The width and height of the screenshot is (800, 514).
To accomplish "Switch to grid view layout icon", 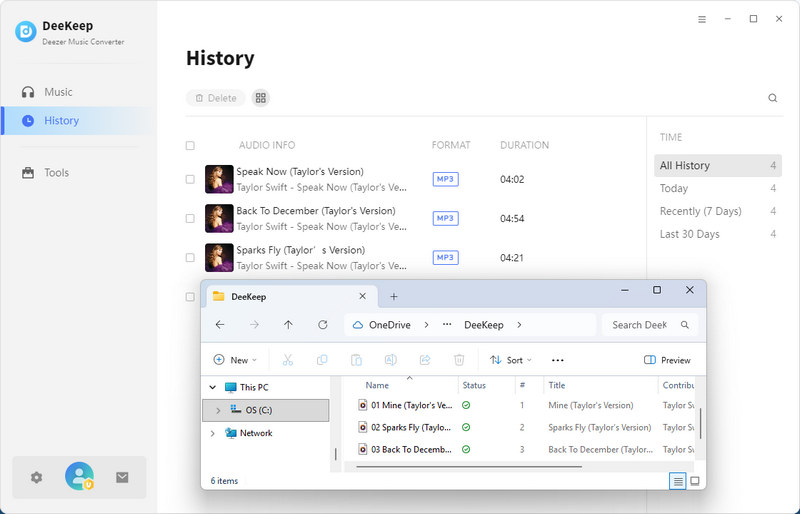I will pos(260,98).
